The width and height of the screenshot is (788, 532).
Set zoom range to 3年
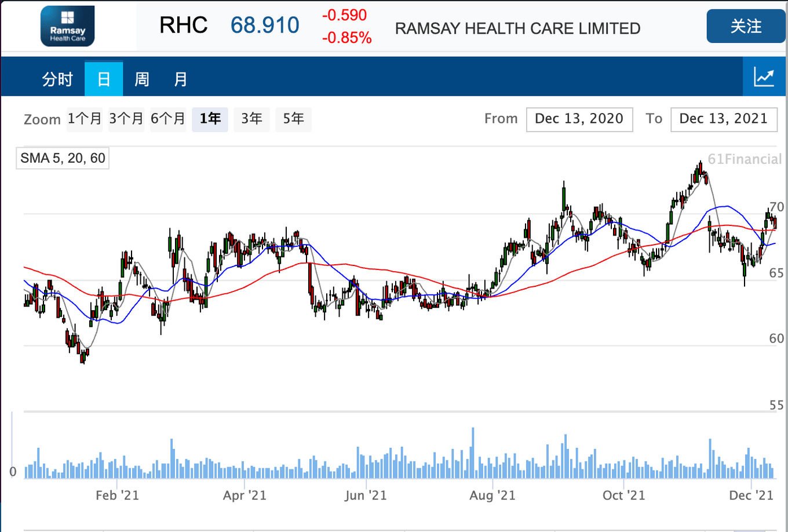[x=251, y=119]
